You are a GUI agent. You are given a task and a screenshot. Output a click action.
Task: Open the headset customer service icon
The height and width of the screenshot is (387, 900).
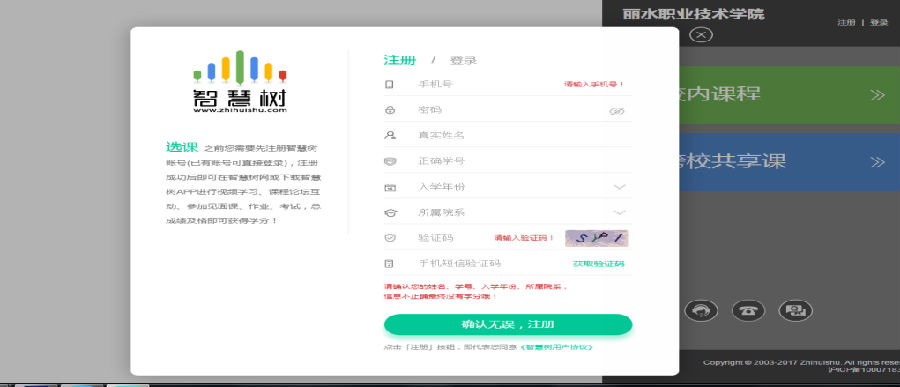coord(701,311)
